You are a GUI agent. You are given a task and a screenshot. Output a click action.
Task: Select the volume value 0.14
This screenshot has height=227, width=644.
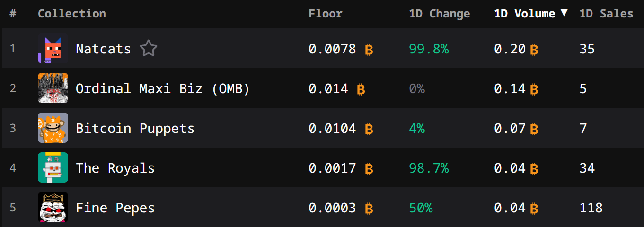(510, 88)
